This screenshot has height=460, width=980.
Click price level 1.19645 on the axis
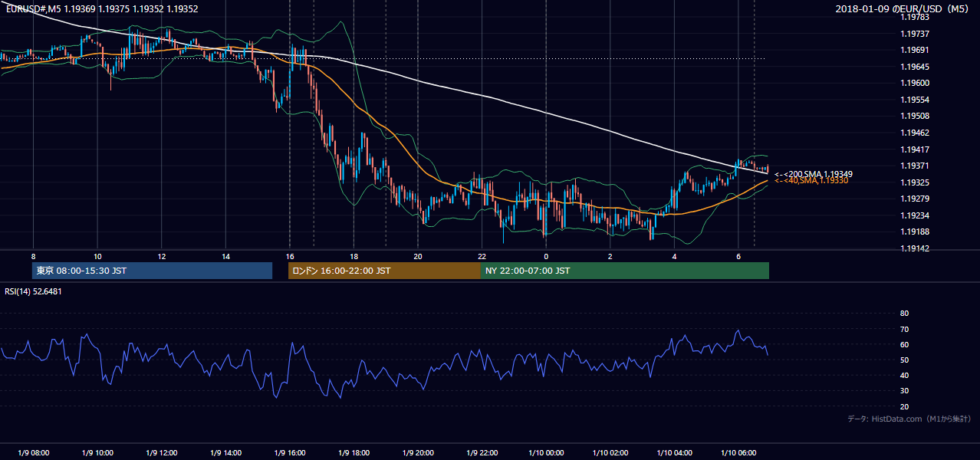915,67
